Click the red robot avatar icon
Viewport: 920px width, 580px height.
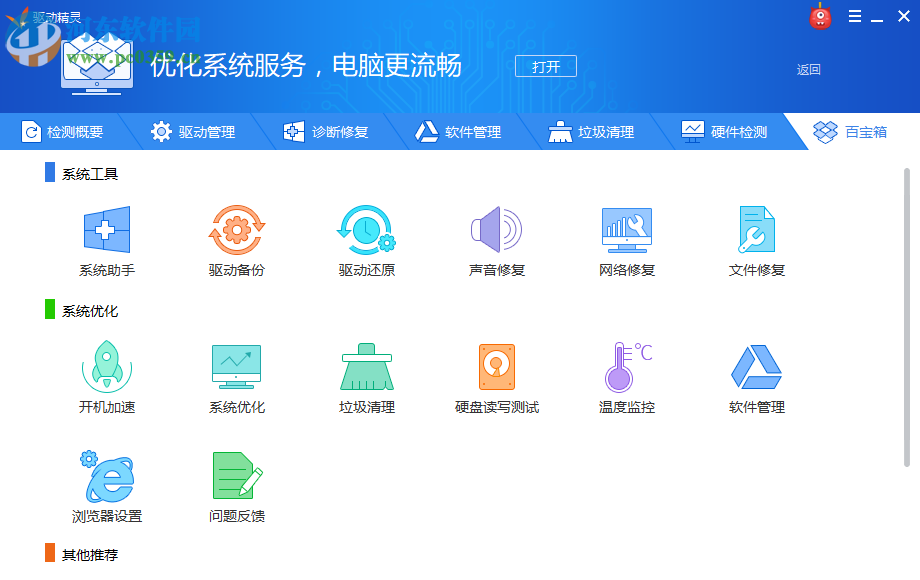[x=820, y=16]
